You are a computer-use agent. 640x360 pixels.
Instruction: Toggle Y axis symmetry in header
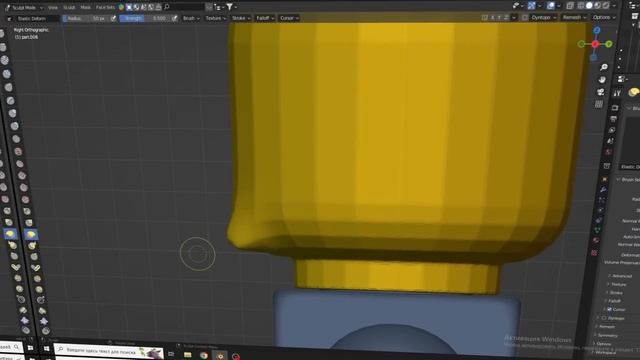(500, 18)
